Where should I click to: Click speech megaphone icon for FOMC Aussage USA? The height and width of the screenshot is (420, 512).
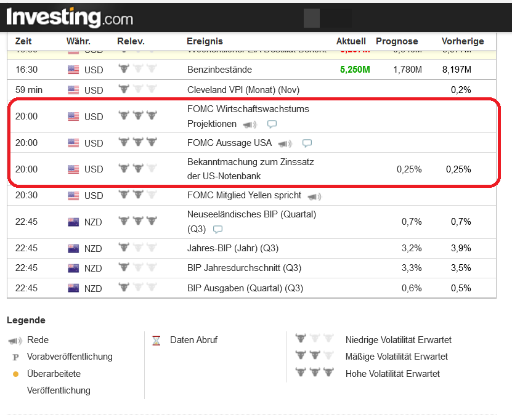pyautogui.click(x=285, y=143)
